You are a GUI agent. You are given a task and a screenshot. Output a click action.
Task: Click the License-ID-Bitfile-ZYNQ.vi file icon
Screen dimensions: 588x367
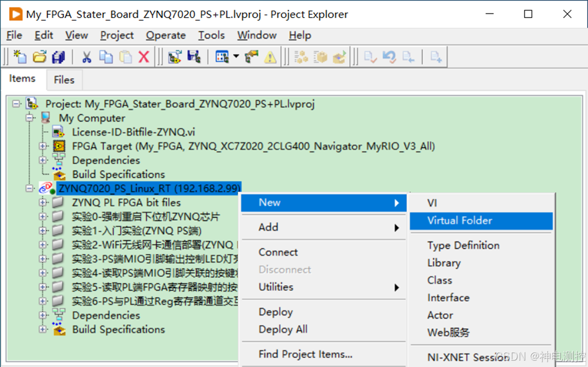[x=58, y=132]
